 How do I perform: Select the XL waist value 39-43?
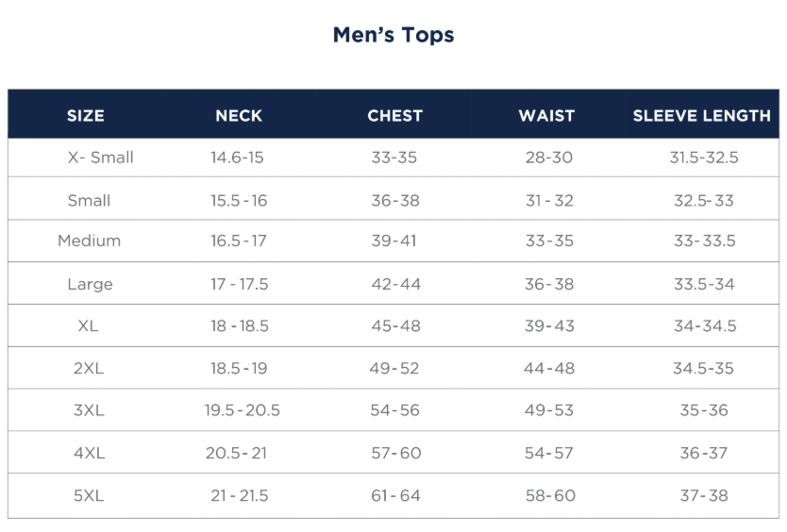tap(548, 326)
